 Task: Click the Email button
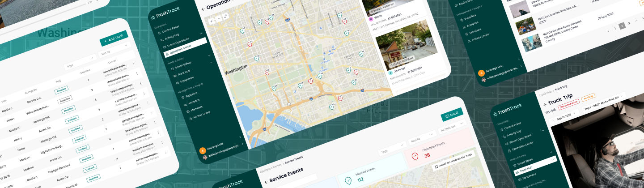[x=451, y=115]
